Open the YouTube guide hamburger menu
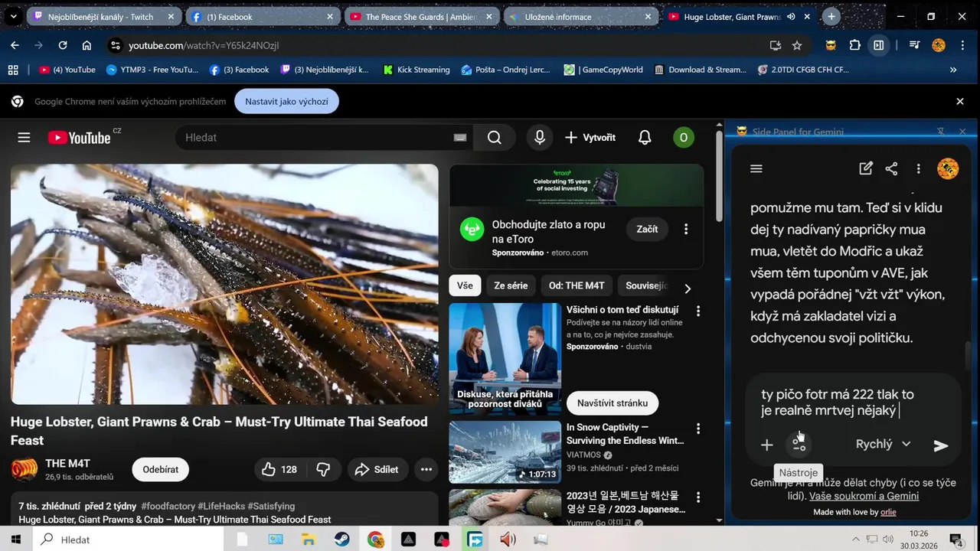The height and width of the screenshot is (551, 980). click(x=24, y=138)
